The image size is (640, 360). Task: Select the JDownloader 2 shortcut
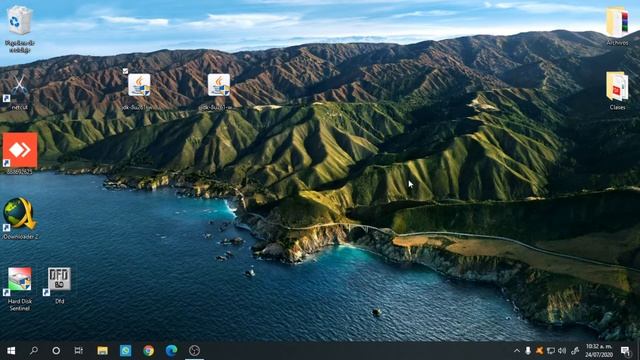pyautogui.click(x=20, y=213)
